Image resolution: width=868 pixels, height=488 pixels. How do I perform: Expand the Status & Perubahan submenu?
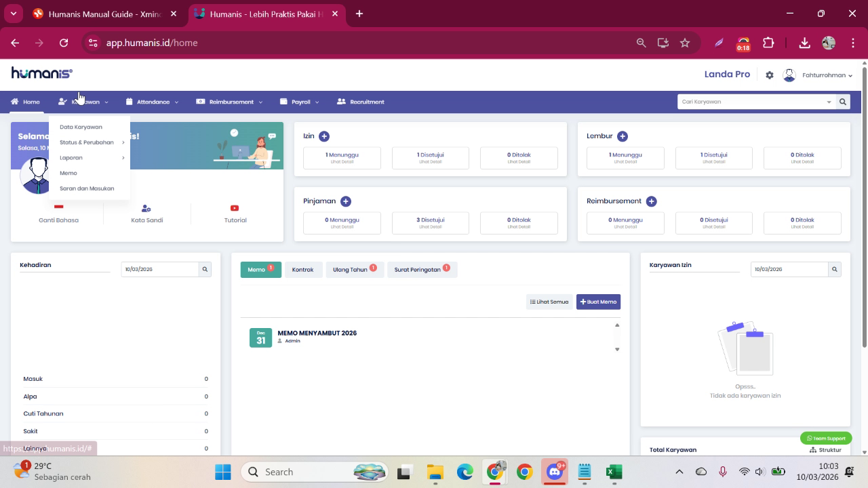click(92, 142)
